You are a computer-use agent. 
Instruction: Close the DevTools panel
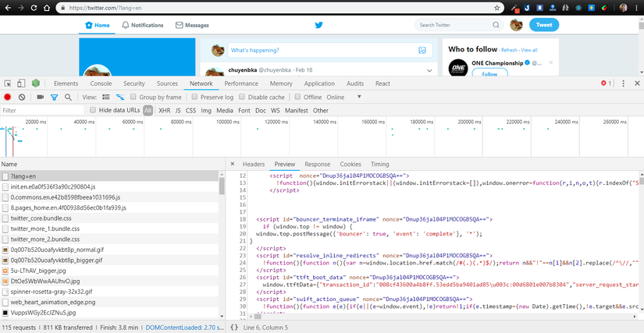637,83
